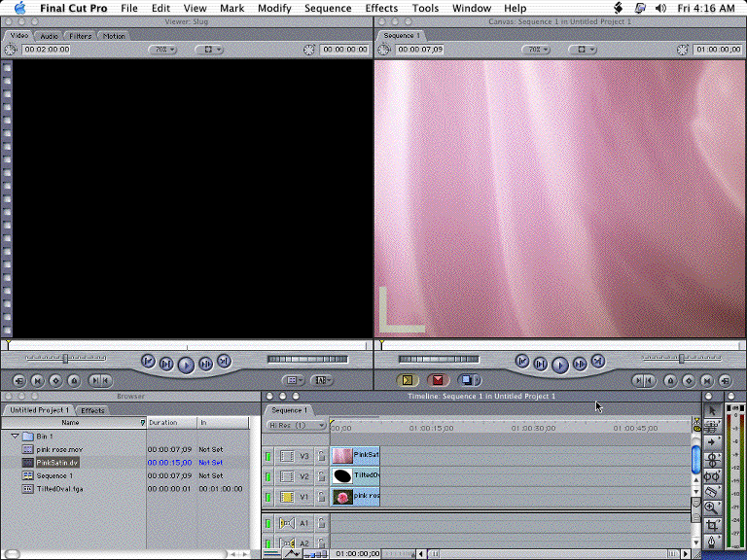Open Recent Clips popup in Viewer
This screenshot has width=747, height=560.
(x=293, y=380)
